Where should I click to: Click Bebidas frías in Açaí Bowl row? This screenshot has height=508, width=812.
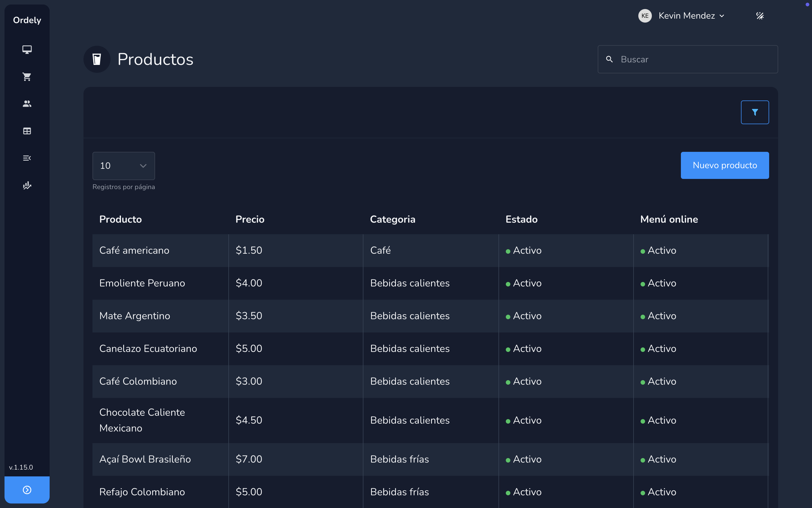click(x=399, y=459)
